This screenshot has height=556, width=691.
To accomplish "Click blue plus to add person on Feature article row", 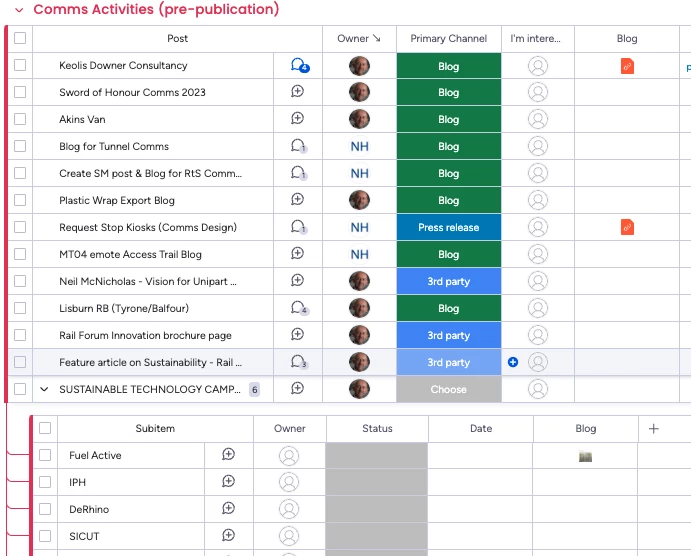I will 513,362.
